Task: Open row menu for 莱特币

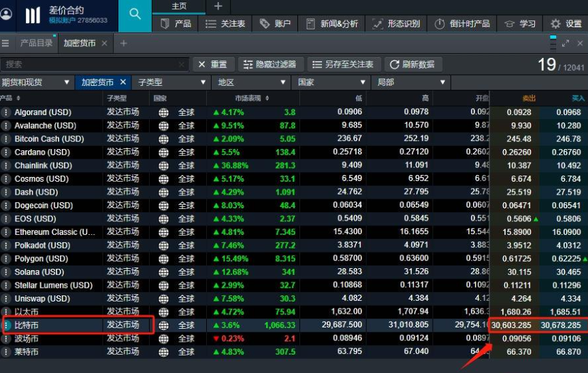Action: pyautogui.click(x=5, y=352)
